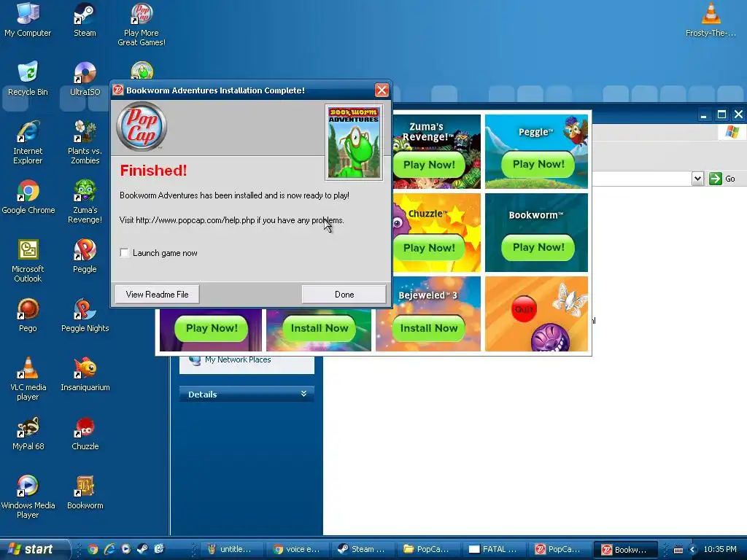Switch to the Bookw taskbar item
The width and height of the screenshot is (747, 560).
(625, 549)
